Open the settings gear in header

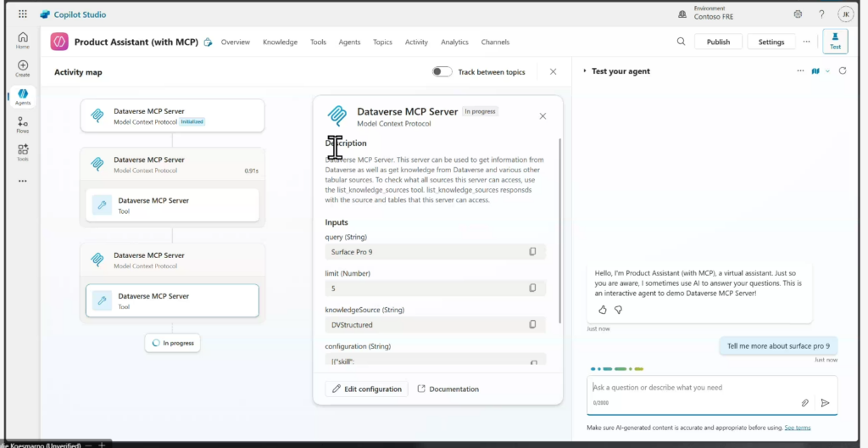[798, 14]
